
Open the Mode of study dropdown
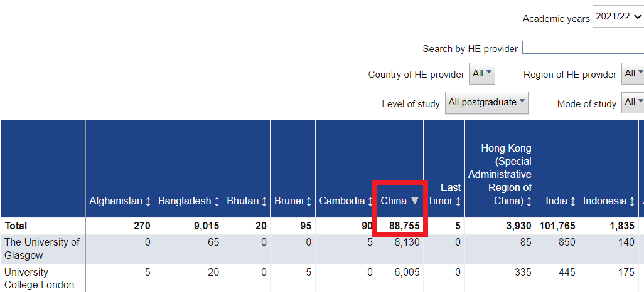[633, 103]
